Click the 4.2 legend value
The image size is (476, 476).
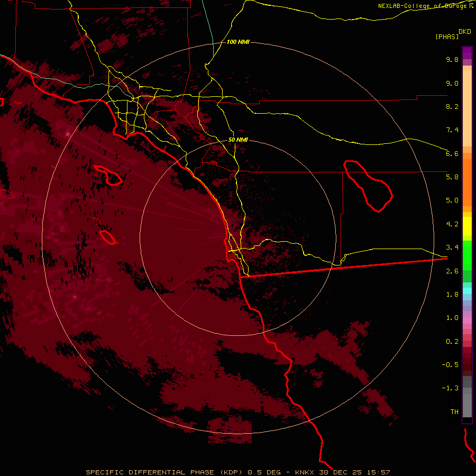click(x=452, y=224)
